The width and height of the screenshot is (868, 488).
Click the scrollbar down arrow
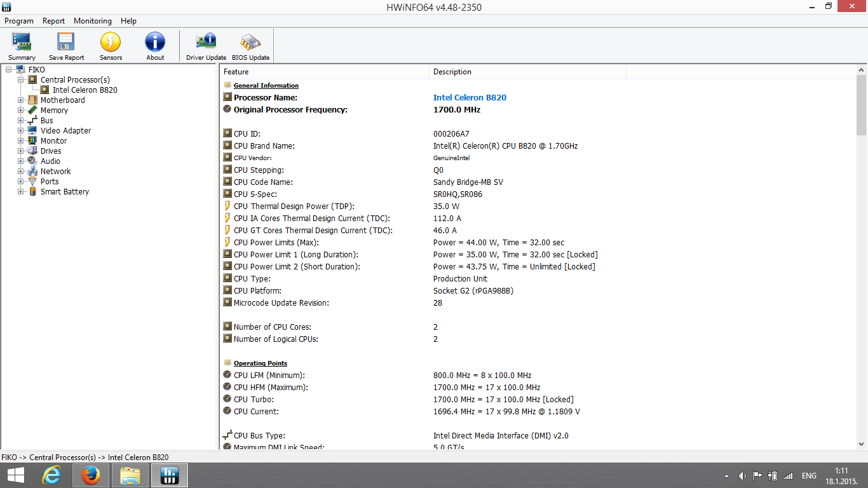pos(862,445)
